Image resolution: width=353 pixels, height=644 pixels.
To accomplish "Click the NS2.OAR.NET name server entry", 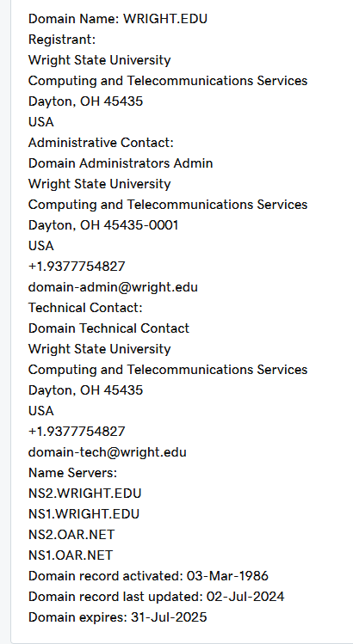I will (71, 534).
